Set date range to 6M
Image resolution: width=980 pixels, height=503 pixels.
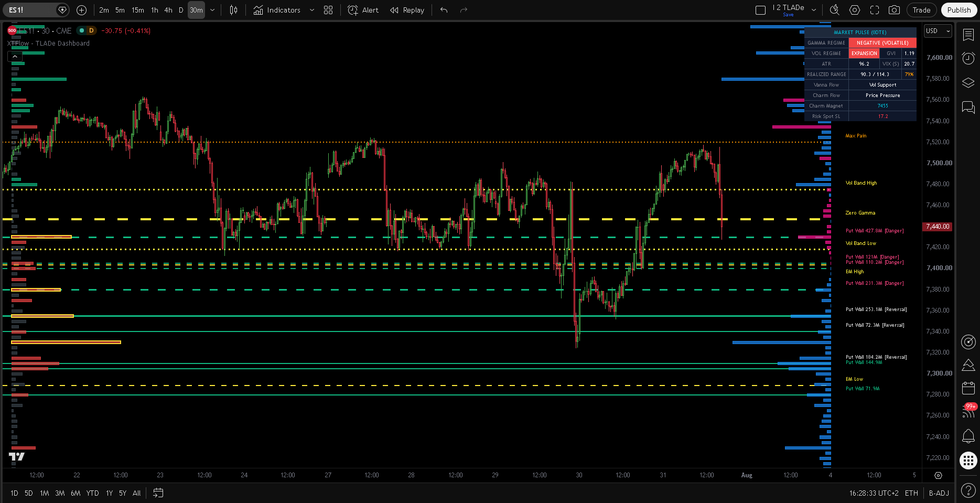(x=76, y=493)
